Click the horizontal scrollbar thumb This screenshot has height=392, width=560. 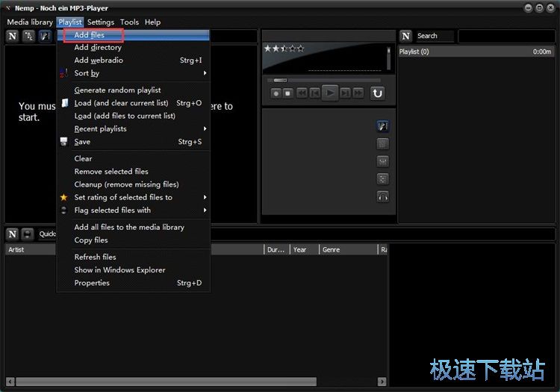[166, 382]
